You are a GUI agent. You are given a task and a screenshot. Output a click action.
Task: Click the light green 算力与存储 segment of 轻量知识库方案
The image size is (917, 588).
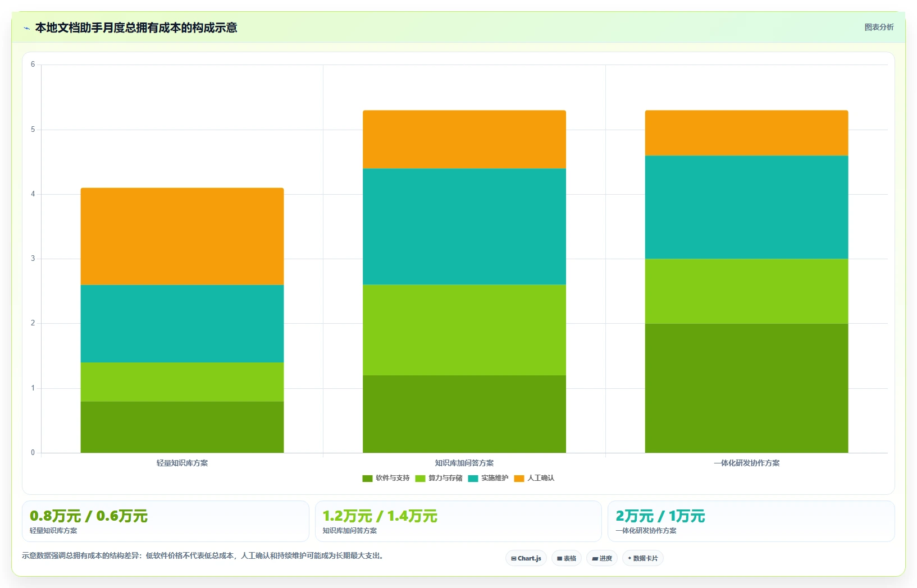click(182, 382)
